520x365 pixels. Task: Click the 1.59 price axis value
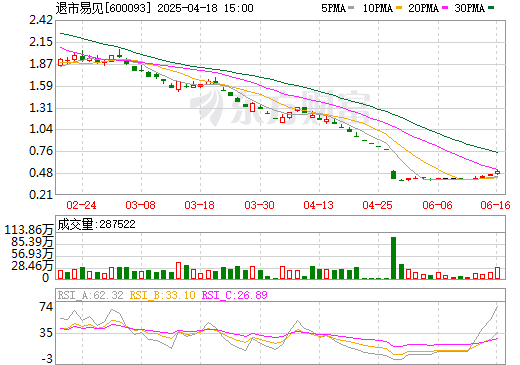click(41, 86)
